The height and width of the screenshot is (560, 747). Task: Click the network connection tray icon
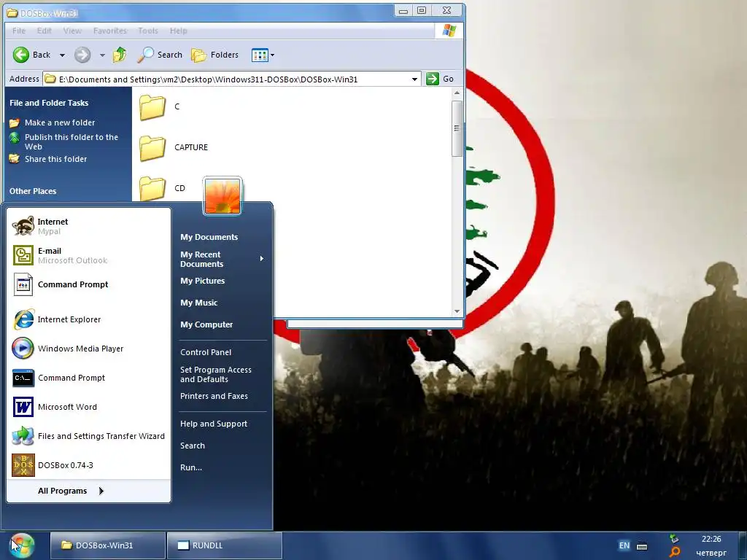click(x=673, y=539)
